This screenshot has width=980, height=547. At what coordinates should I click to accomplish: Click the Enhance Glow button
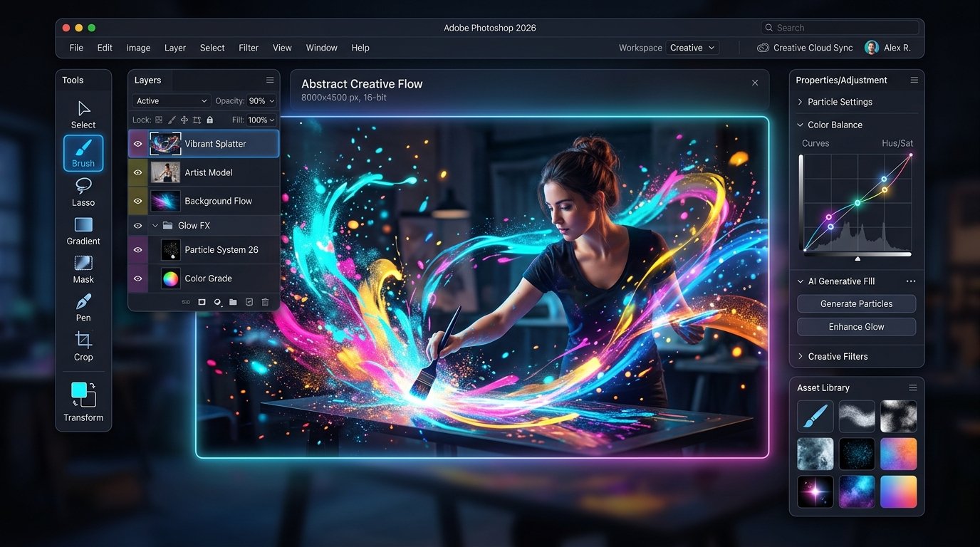coord(856,327)
